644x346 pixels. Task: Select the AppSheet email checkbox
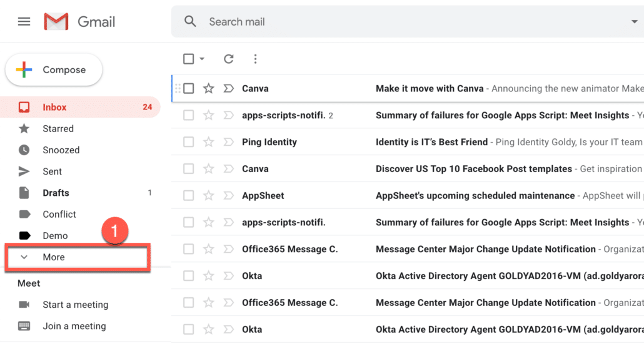pyautogui.click(x=189, y=195)
